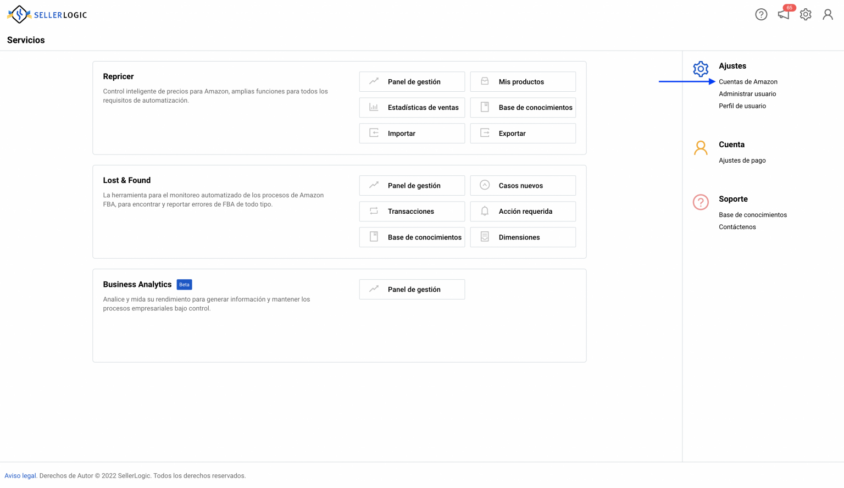Open Business Analytics Panel de gestión
This screenshot has height=488, width=844.
(412, 289)
